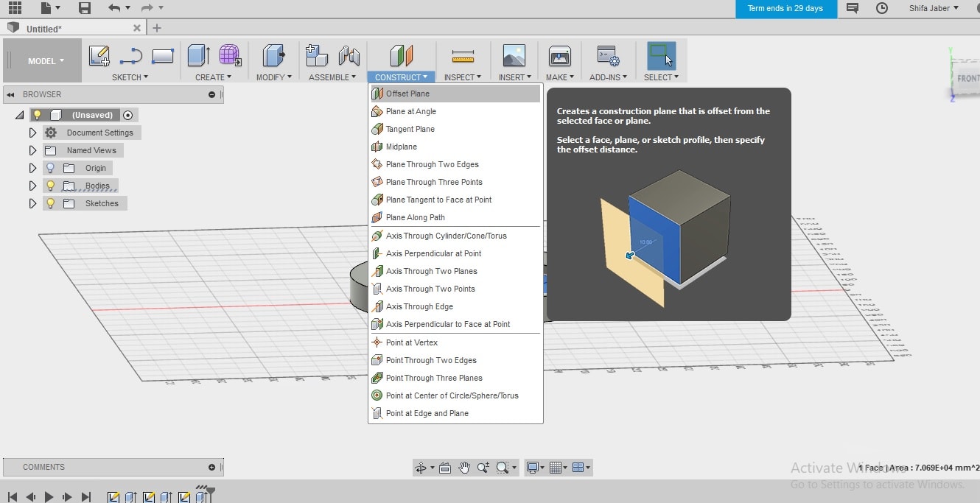Open the INSPECT dropdown menu
The width and height of the screenshot is (980, 503).
click(463, 77)
